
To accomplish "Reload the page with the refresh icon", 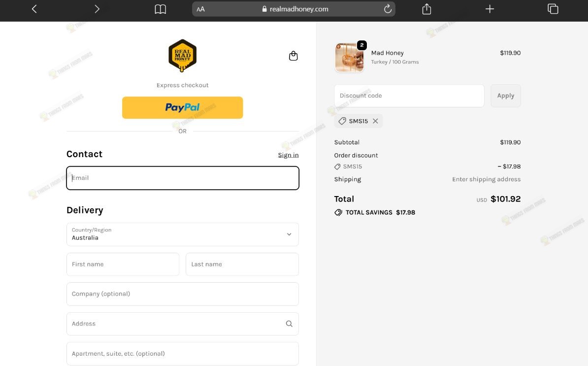I will (388, 9).
